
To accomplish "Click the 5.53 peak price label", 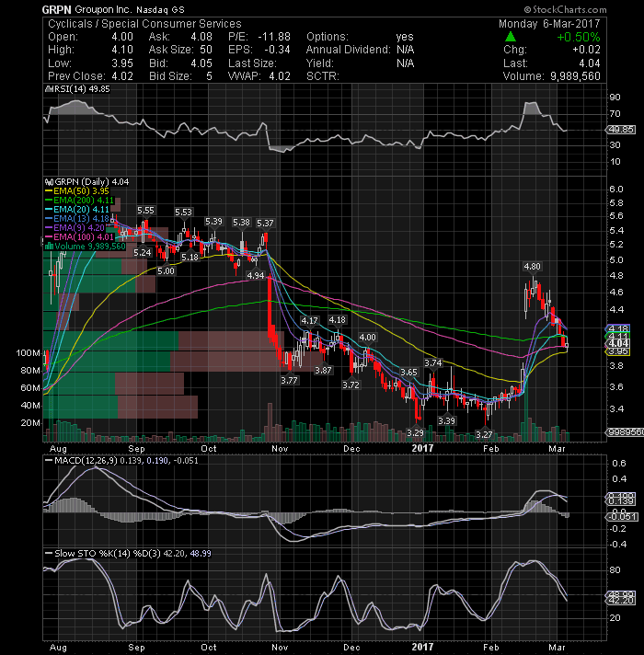I will pos(183,213).
